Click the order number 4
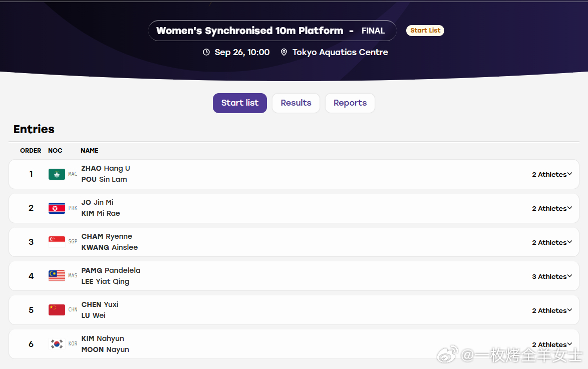588x369 pixels. click(31, 276)
